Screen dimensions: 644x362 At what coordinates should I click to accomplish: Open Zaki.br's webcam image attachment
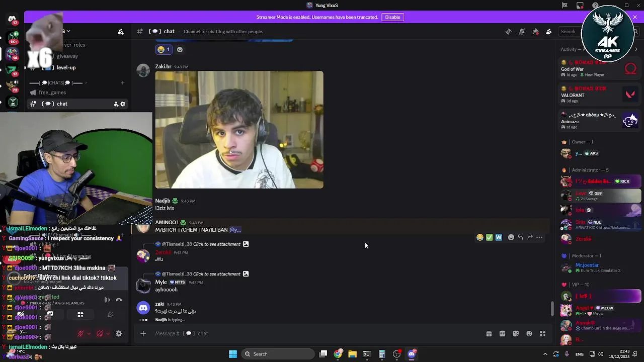(239, 130)
